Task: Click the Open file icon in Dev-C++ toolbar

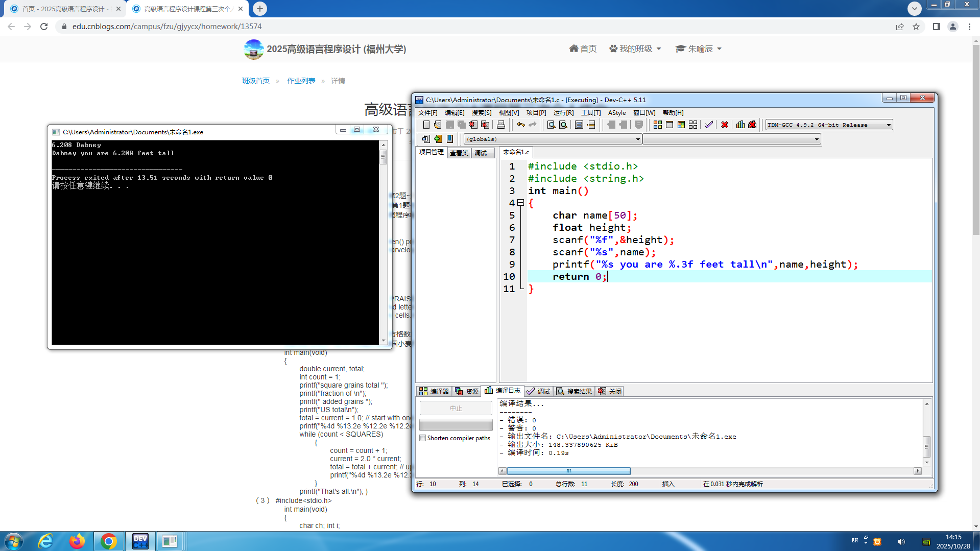Action: pos(438,125)
